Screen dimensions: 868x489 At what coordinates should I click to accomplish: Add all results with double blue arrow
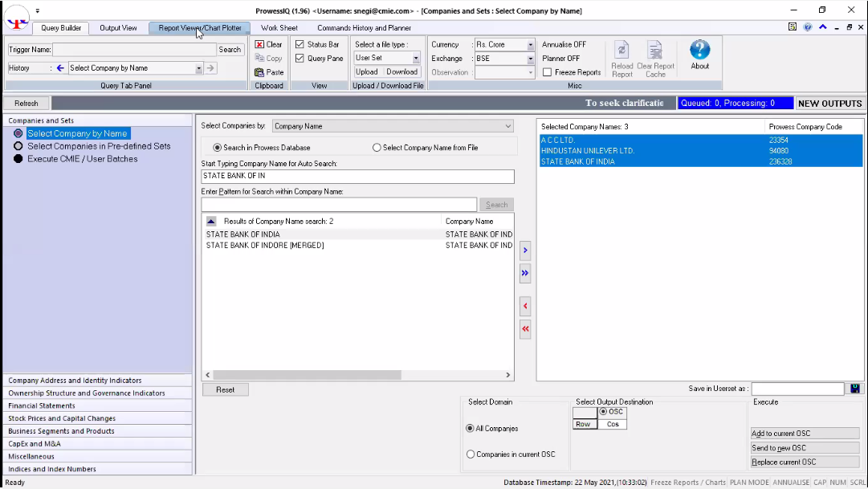(x=525, y=274)
